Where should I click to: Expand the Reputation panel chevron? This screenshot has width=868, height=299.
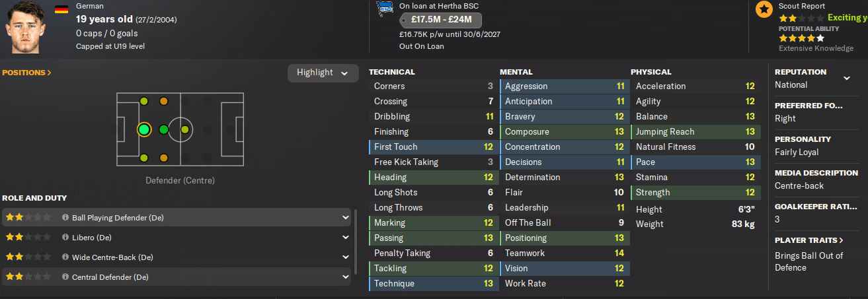point(847,79)
